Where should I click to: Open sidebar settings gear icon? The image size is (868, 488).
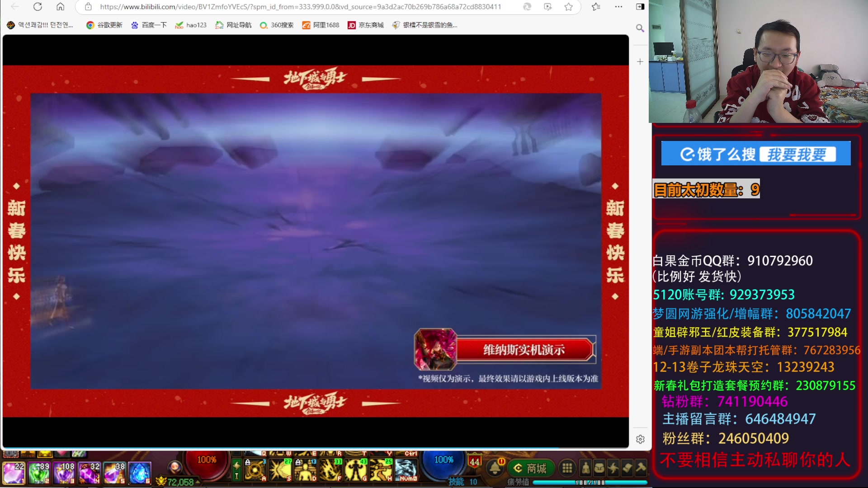[x=640, y=439]
